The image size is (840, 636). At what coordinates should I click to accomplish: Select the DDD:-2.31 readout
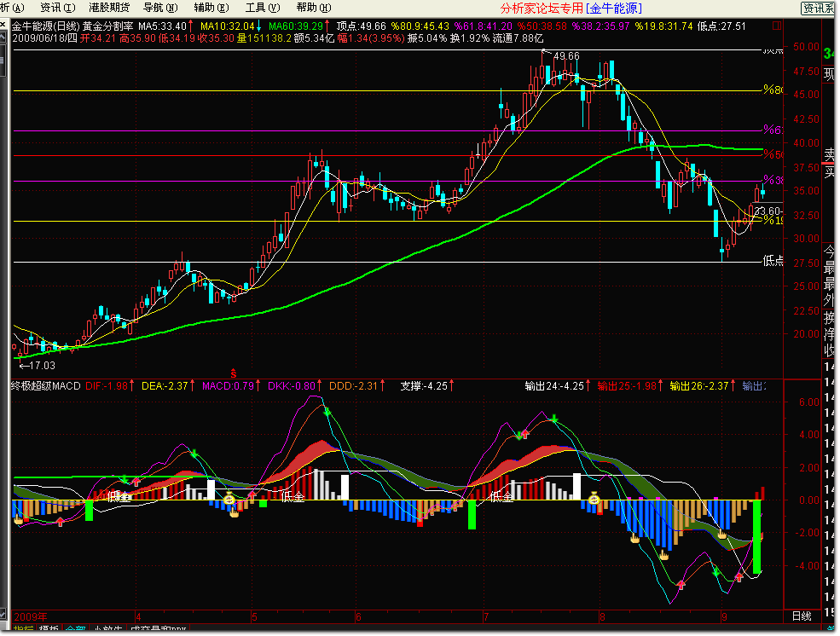point(354,385)
